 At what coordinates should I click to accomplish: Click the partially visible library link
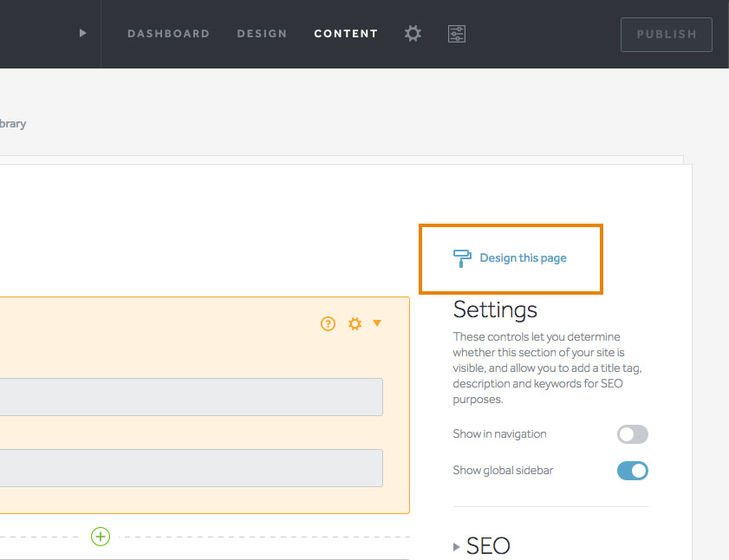pos(12,124)
